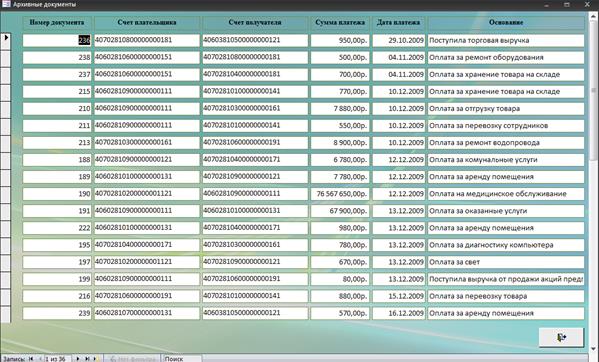Click the document number 222 cell
Image resolution: width=599 pixels, height=362 pixels.
click(57, 228)
